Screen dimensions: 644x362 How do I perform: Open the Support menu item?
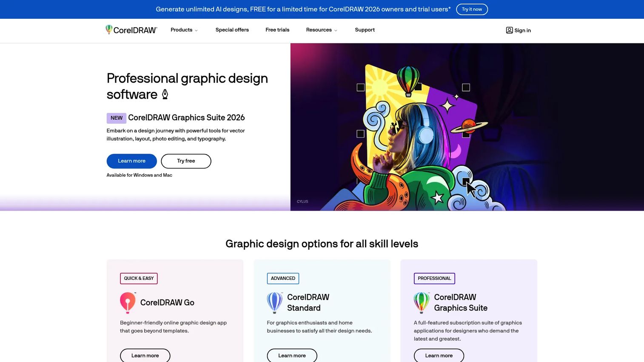pyautogui.click(x=365, y=30)
